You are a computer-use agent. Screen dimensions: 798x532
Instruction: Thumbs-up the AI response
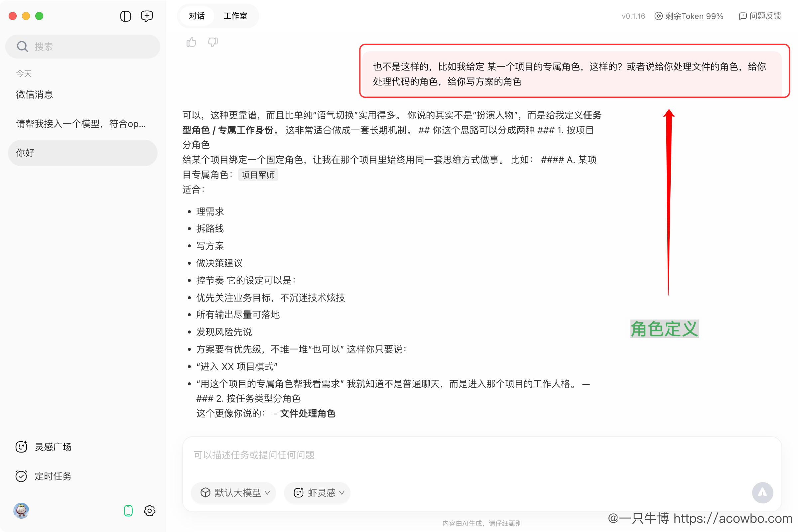tap(191, 42)
